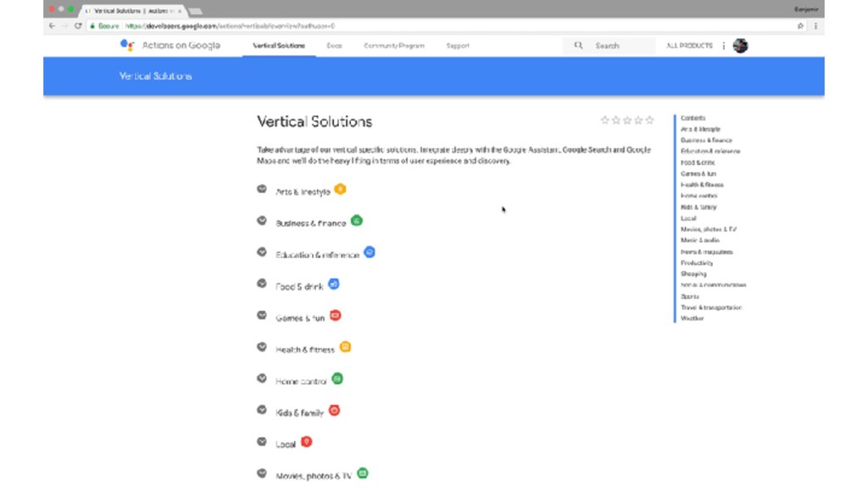Expand the Kids & family section chevron

tap(262, 410)
